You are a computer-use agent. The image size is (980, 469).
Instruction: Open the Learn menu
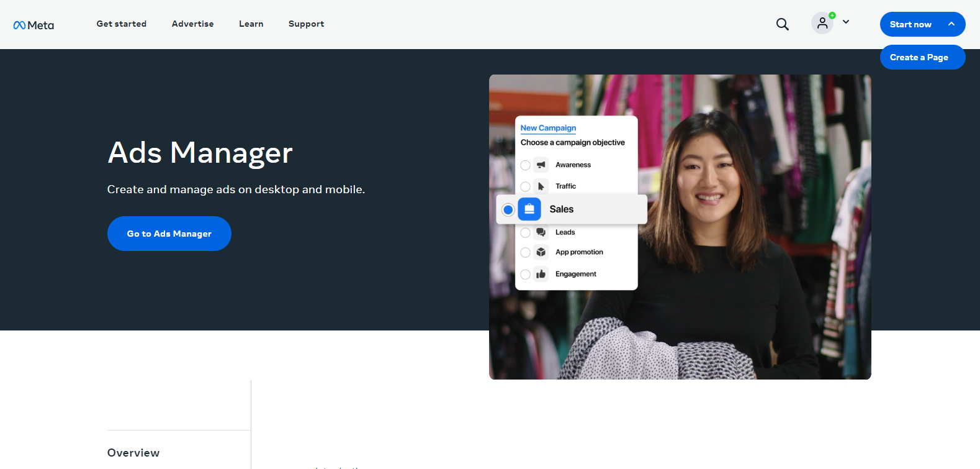[x=251, y=24]
